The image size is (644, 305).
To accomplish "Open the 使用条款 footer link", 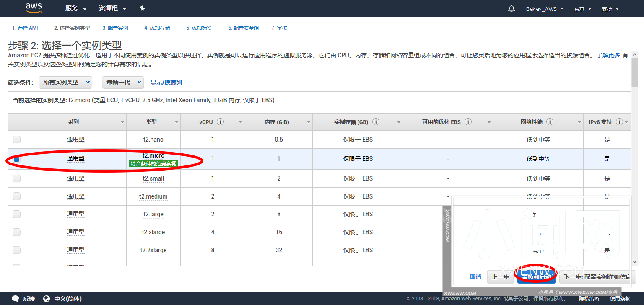I will click(x=620, y=299).
